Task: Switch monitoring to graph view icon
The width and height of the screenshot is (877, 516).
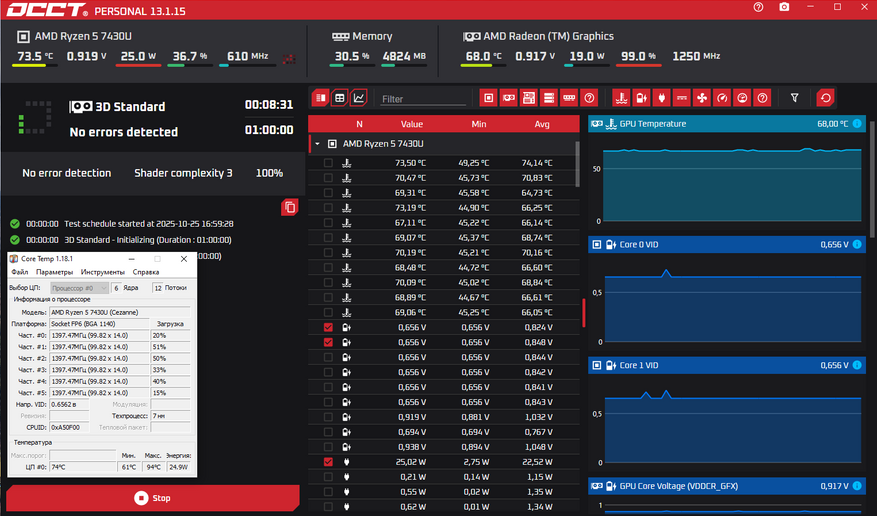Action: [359, 98]
